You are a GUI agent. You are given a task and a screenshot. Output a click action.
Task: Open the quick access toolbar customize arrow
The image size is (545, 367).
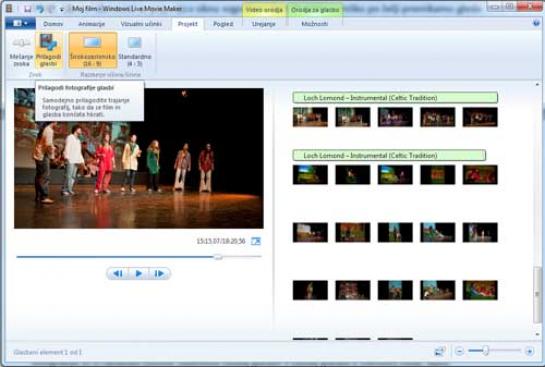tap(62, 9)
